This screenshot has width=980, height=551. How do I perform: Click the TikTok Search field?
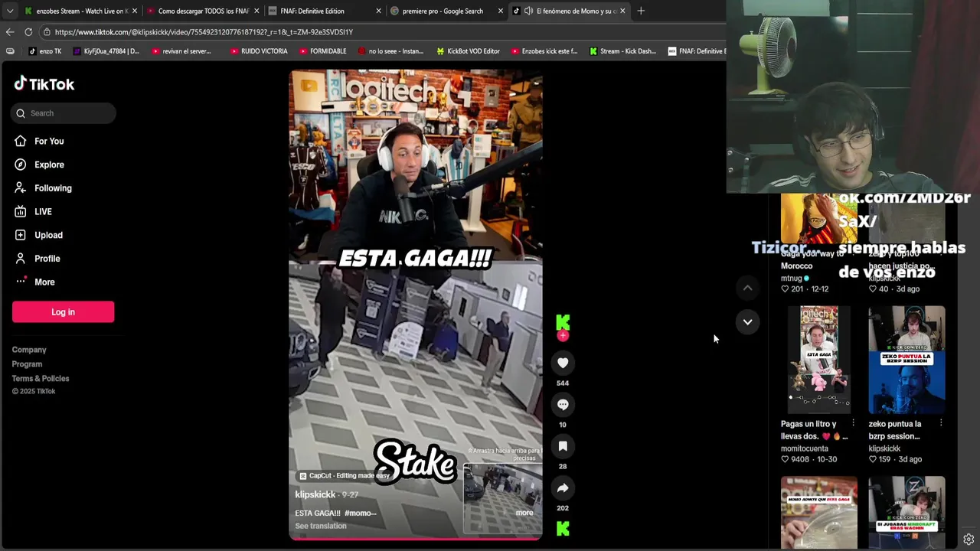64,113
